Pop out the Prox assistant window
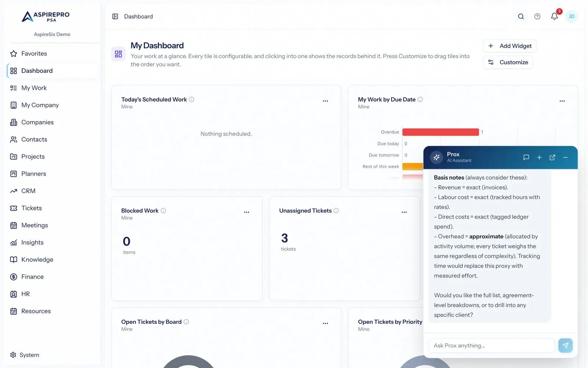588x368 pixels. (x=552, y=158)
